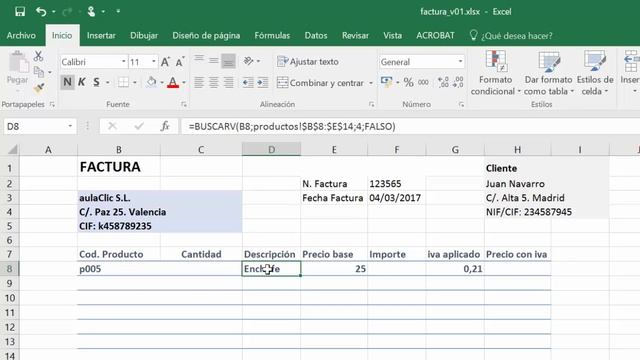The image size is (640, 360).
Task: Decrease font size with small A
Action: click(180, 62)
